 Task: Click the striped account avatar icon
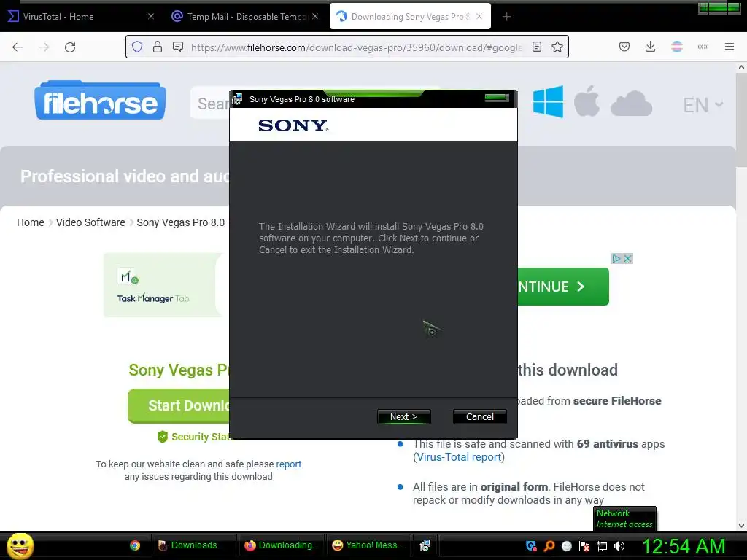(677, 47)
